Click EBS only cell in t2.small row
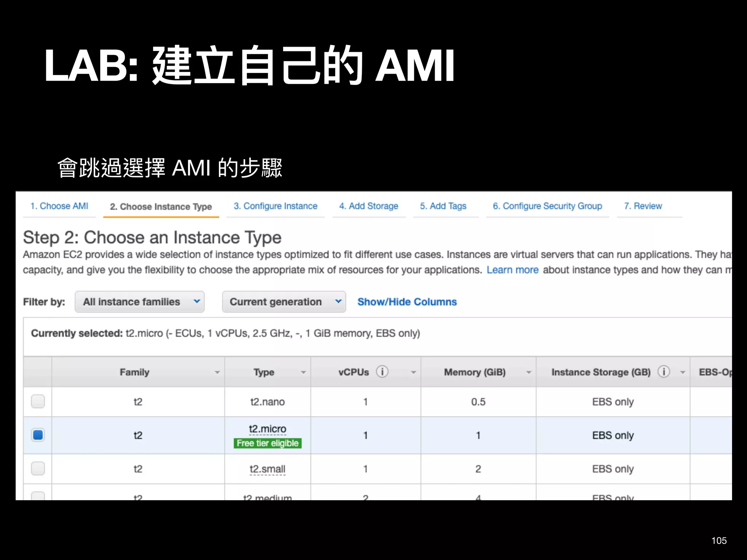The width and height of the screenshot is (747, 560). click(613, 469)
